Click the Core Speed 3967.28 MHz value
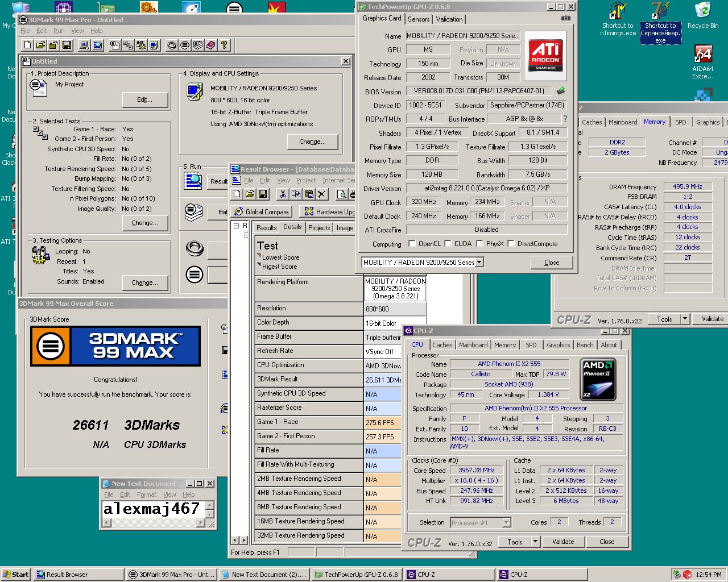The width and height of the screenshot is (728, 582). pyautogui.click(x=477, y=470)
